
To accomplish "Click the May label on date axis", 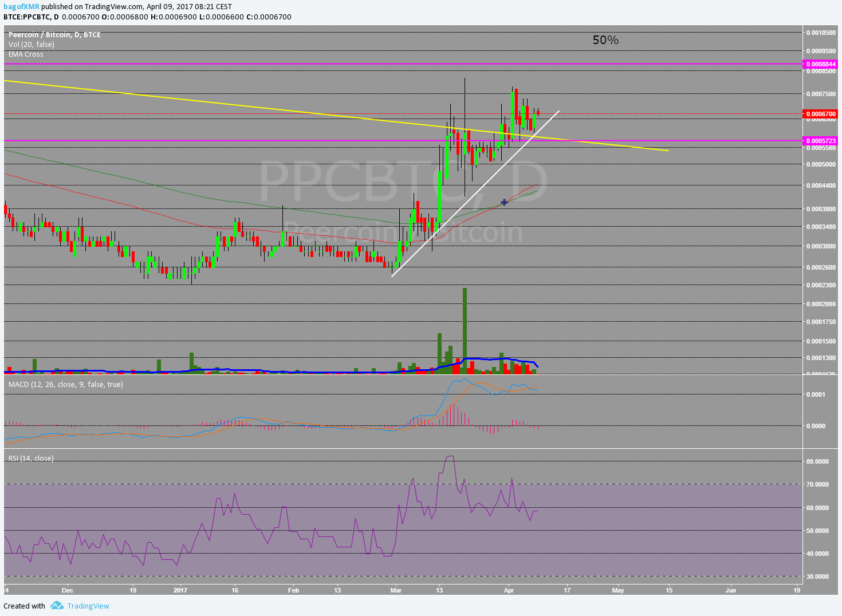I will 618,590.
